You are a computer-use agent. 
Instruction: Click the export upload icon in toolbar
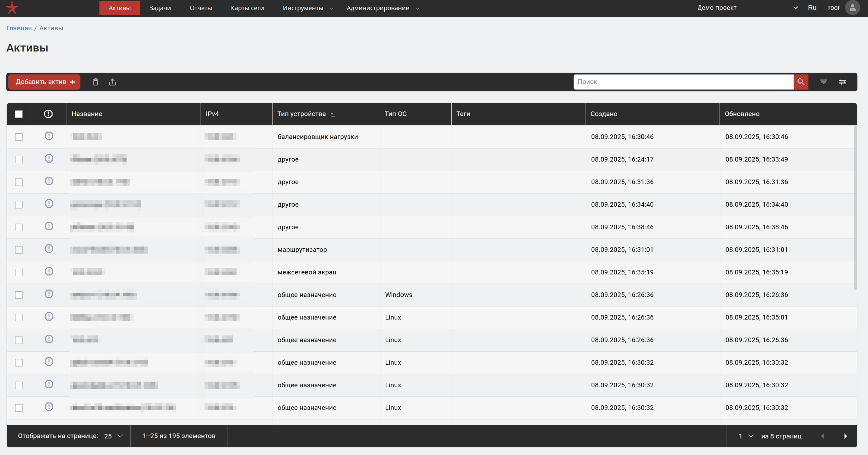click(x=112, y=82)
